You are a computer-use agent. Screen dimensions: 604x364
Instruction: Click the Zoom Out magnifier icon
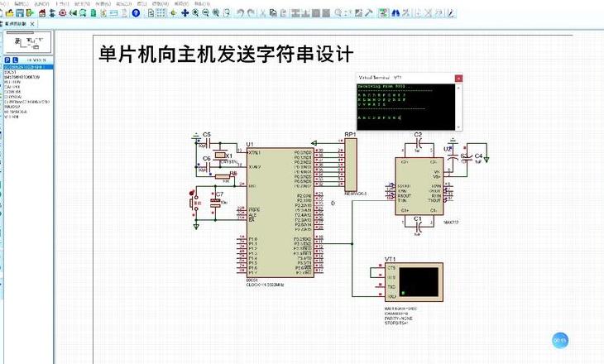(206, 13)
